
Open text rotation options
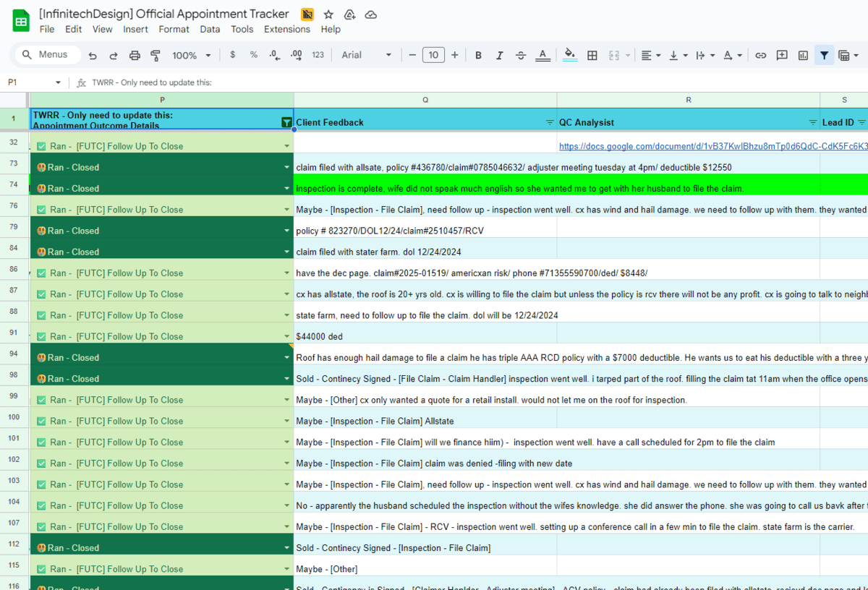coord(732,55)
